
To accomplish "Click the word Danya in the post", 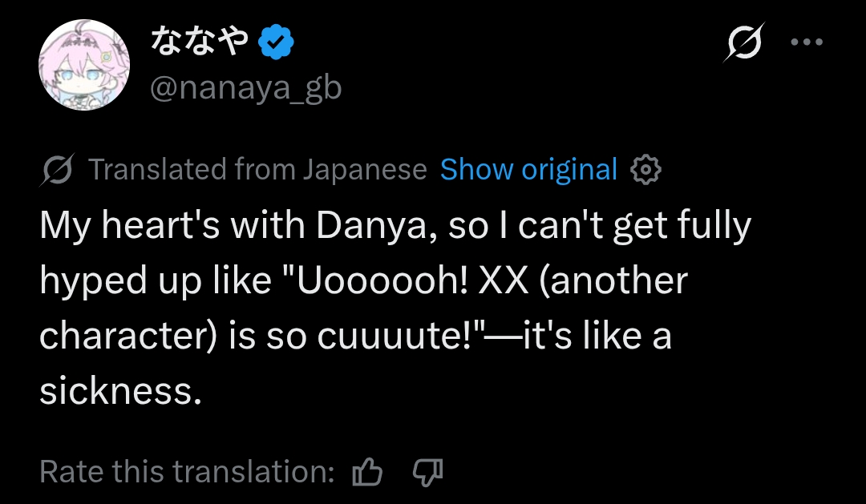I will click(376, 226).
